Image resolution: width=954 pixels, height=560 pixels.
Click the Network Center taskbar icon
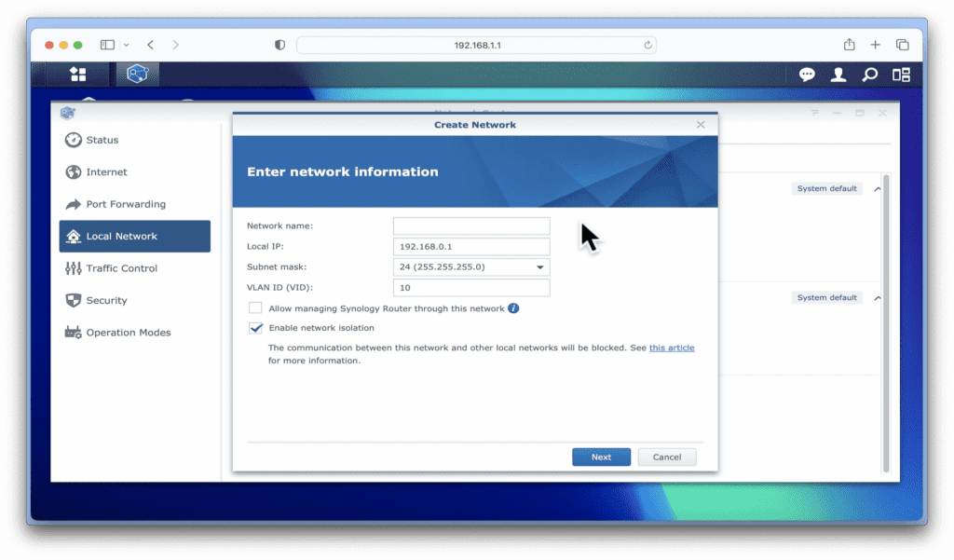(x=138, y=75)
